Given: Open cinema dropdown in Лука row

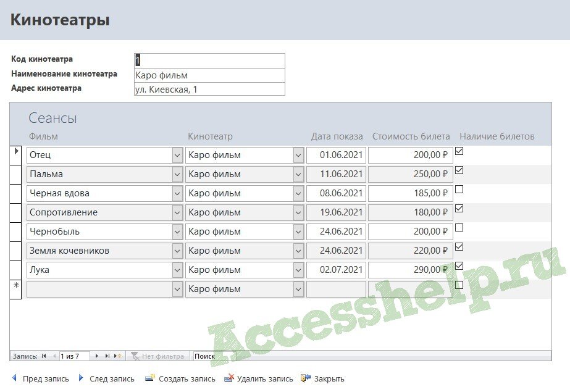Looking at the screenshot, I should (298, 270).
